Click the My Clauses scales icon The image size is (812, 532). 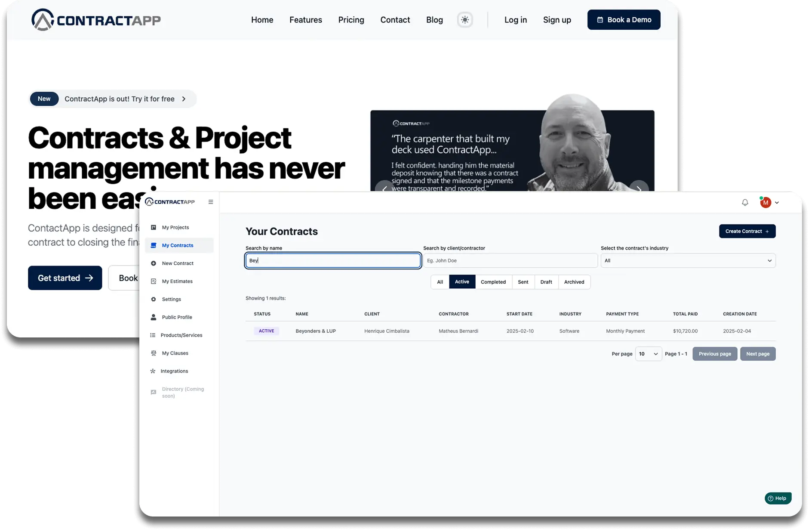154,353
